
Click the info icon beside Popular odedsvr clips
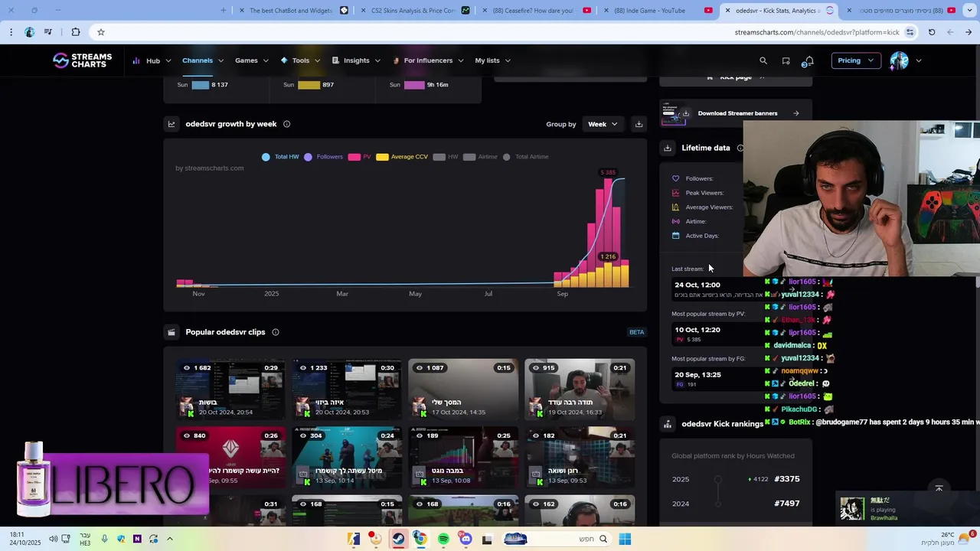[x=275, y=332]
